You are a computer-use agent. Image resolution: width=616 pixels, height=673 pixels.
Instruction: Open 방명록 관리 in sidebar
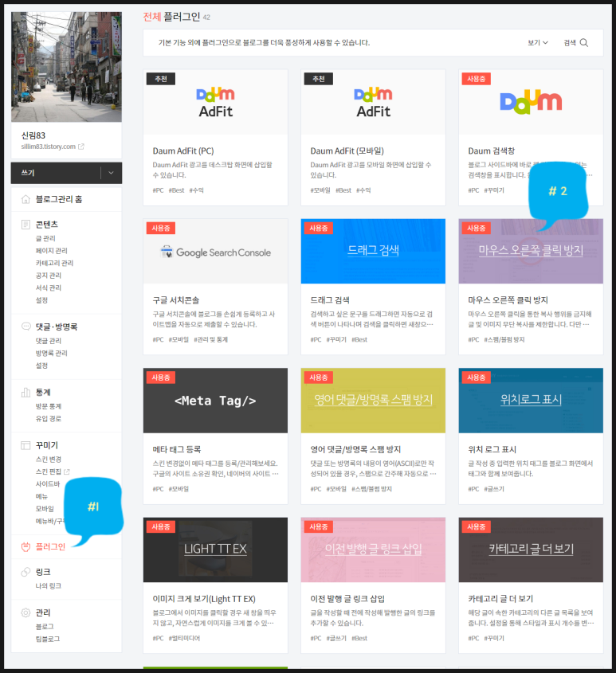[x=52, y=354]
